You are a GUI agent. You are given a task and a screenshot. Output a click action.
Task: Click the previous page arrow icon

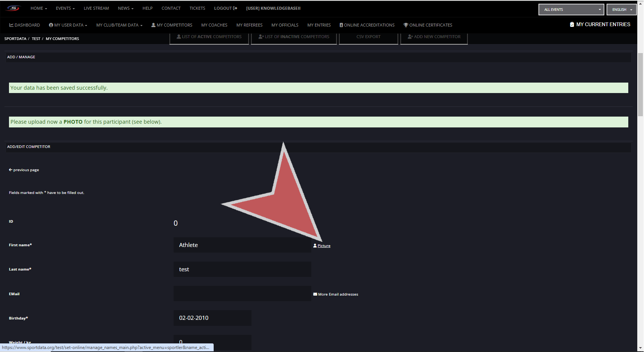(11, 170)
